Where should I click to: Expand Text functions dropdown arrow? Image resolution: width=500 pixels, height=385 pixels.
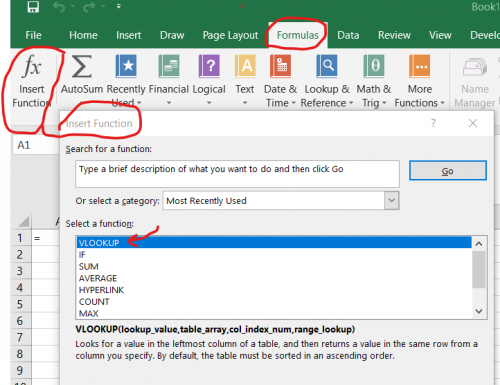coord(245,103)
